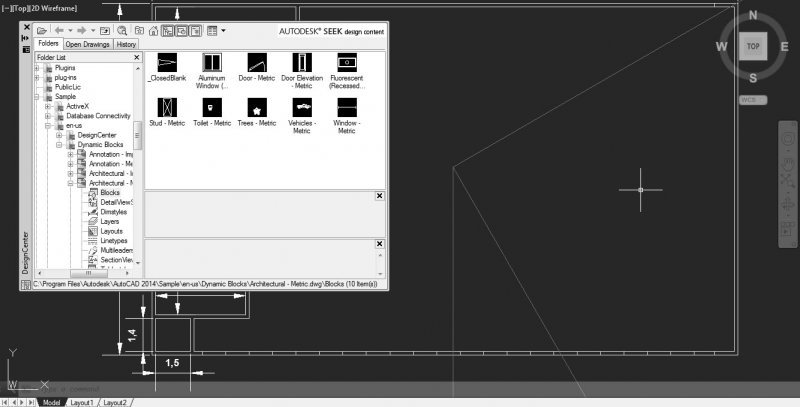This screenshot has width=800, height=407.
Task: Collapse the Sample folder node
Action: pyautogui.click(x=37, y=97)
